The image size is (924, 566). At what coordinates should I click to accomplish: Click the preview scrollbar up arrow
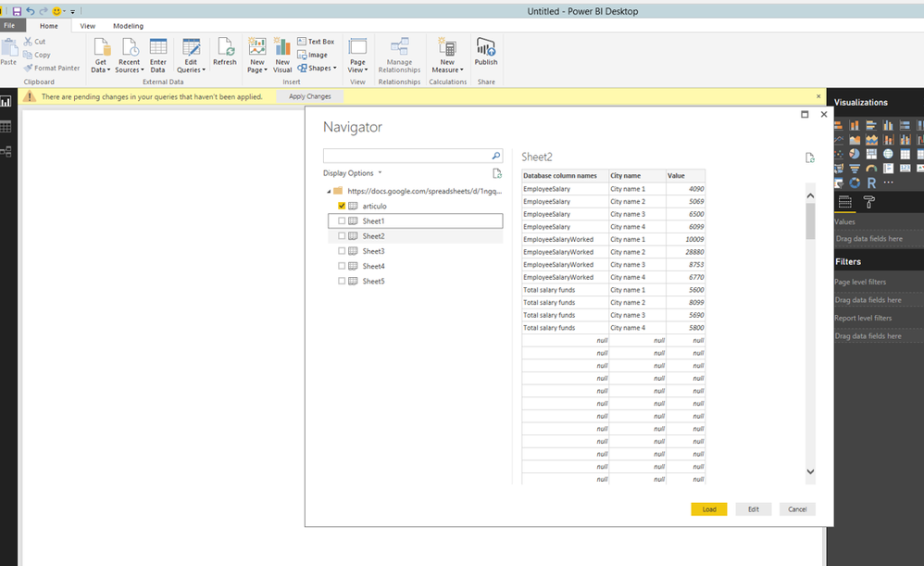tap(810, 195)
